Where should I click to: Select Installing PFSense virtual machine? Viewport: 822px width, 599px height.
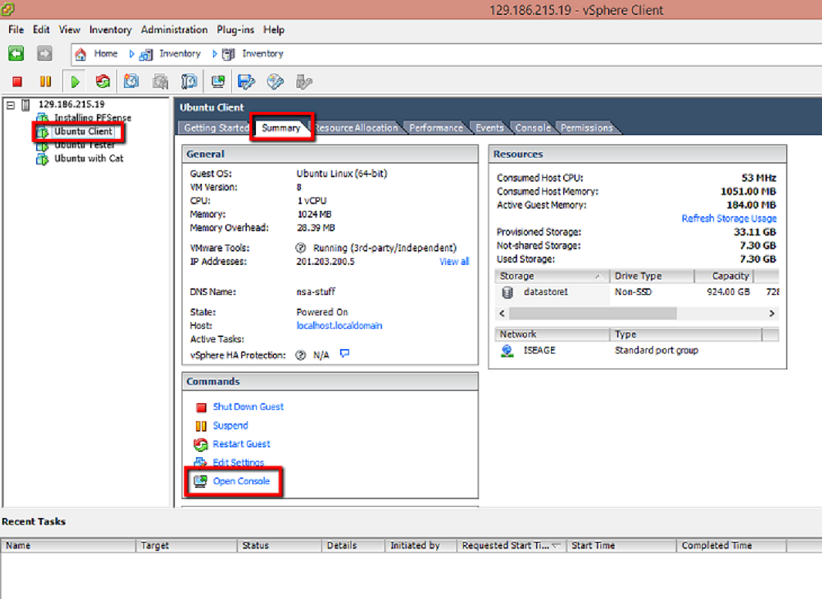click(x=93, y=118)
